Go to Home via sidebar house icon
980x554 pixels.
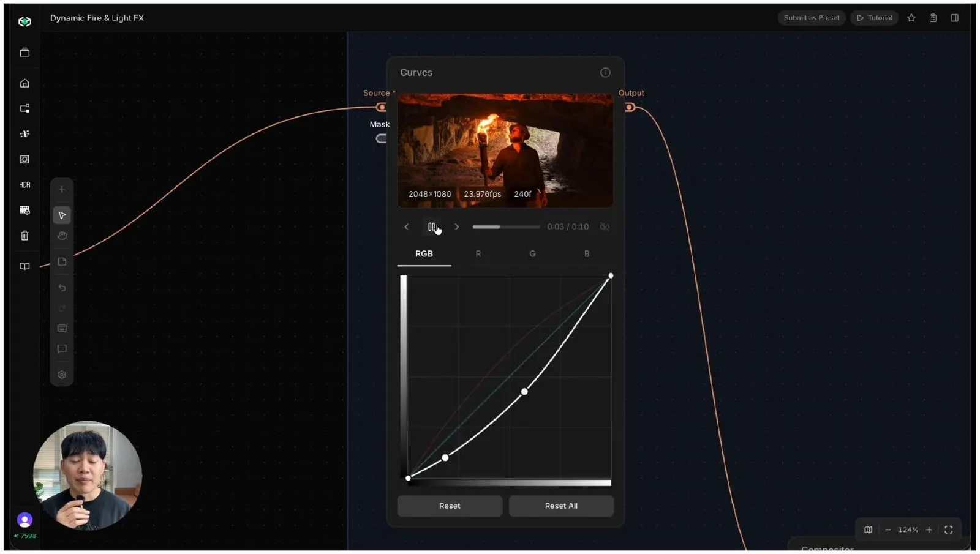pyautogui.click(x=24, y=83)
